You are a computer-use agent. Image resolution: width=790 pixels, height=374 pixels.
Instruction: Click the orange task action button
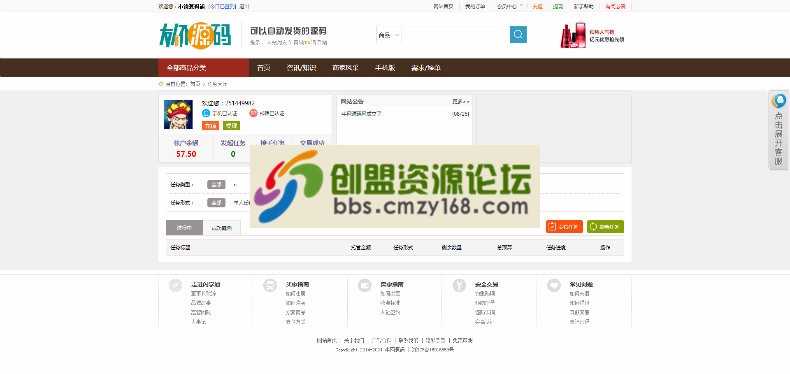[x=564, y=227]
